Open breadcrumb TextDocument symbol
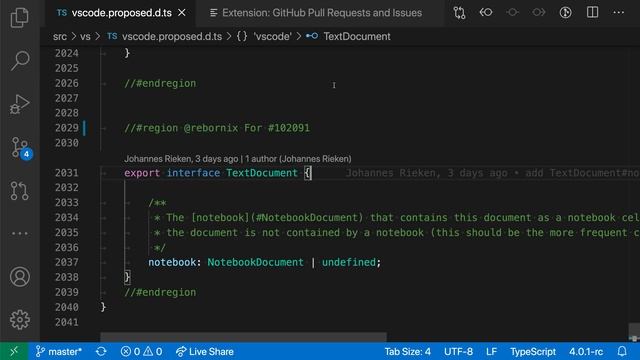 coord(348,36)
